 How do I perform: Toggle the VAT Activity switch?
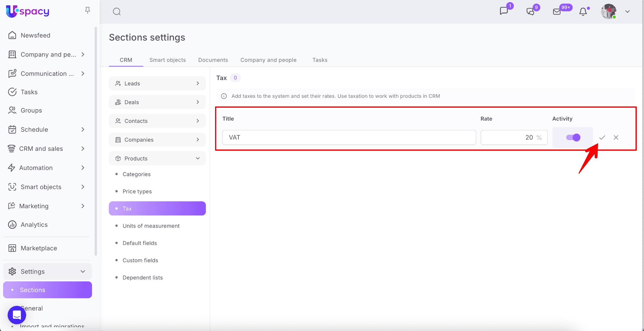point(573,138)
